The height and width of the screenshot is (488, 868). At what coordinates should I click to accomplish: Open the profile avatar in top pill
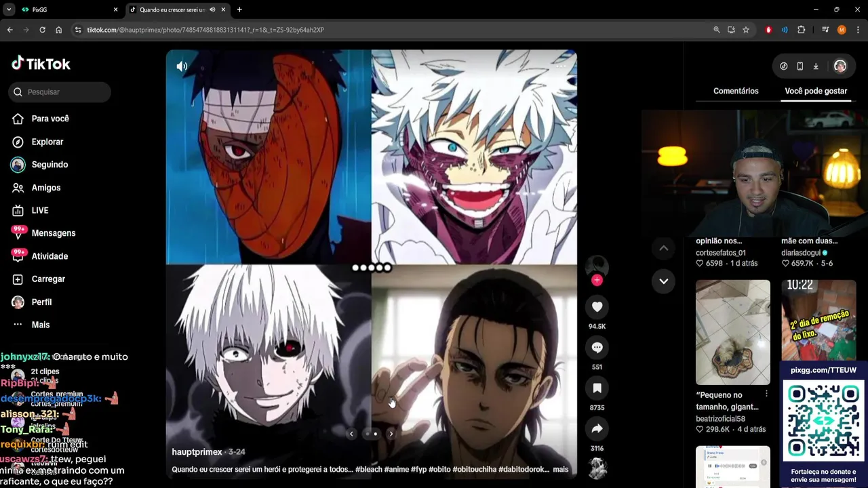[x=840, y=66]
